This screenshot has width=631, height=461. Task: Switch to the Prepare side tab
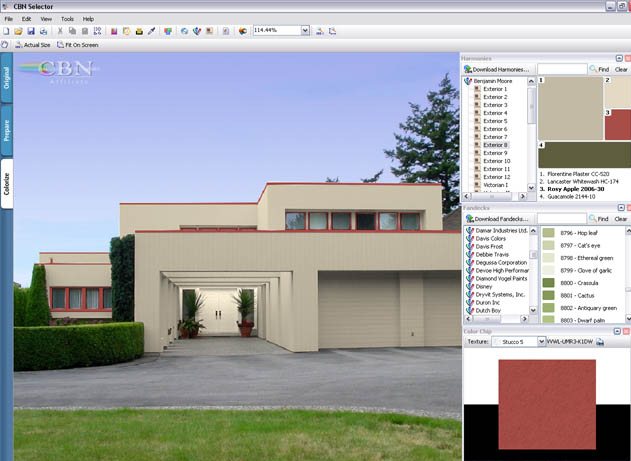[x=6, y=130]
